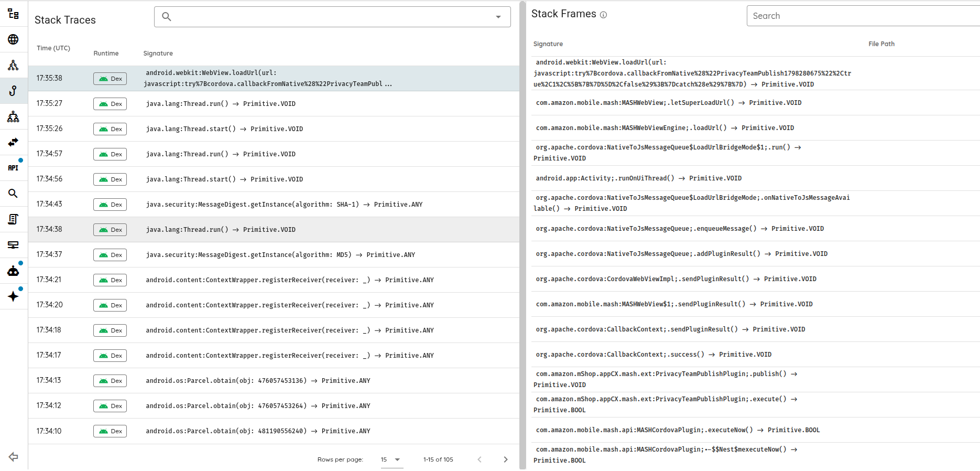Open the robot icon in sidebar

tap(13, 271)
